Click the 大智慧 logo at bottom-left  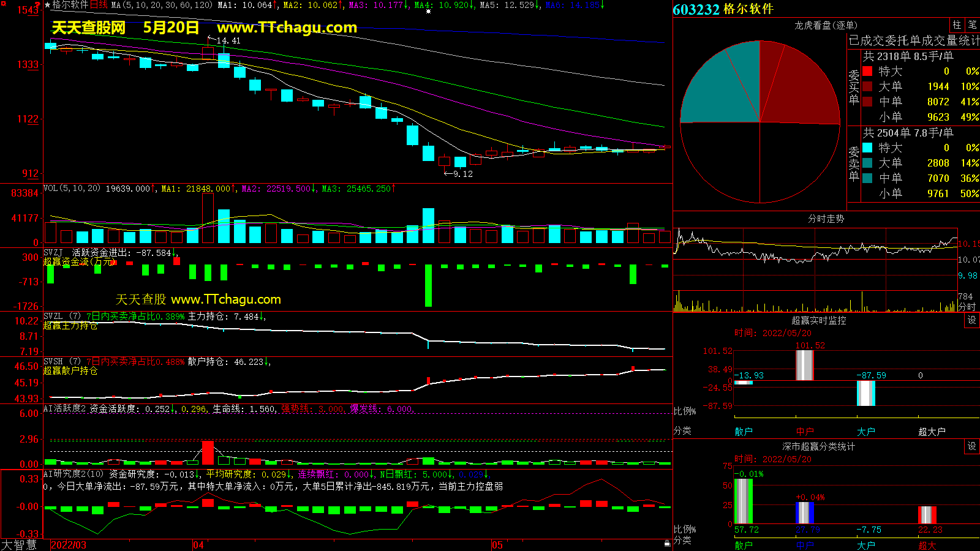[19, 545]
